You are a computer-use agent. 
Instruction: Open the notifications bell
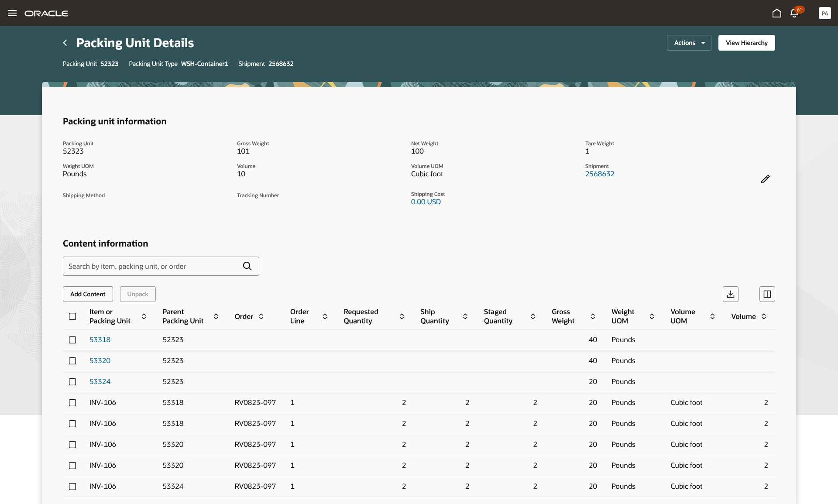point(794,13)
